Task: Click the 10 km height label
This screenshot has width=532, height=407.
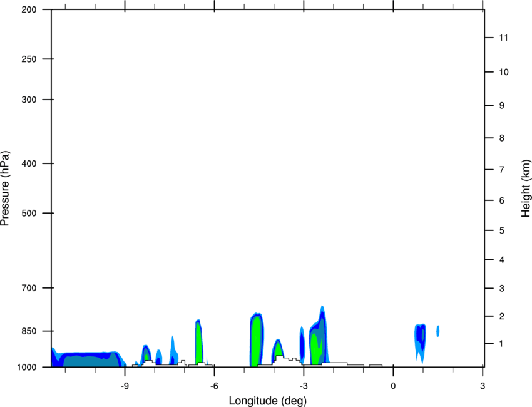Action: click(x=504, y=72)
